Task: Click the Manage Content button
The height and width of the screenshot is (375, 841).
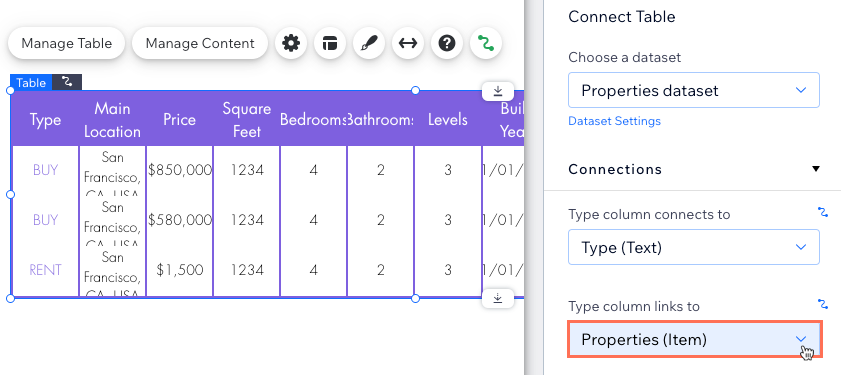Action: pyautogui.click(x=200, y=43)
